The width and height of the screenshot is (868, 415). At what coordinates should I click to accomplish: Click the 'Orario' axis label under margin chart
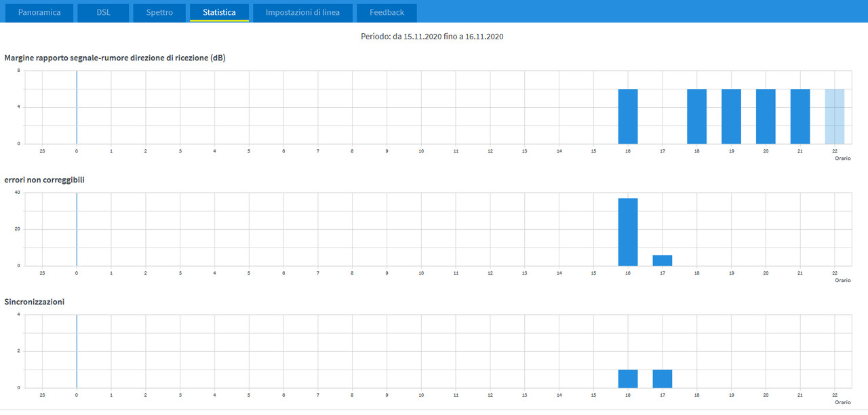click(x=842, y=158)
